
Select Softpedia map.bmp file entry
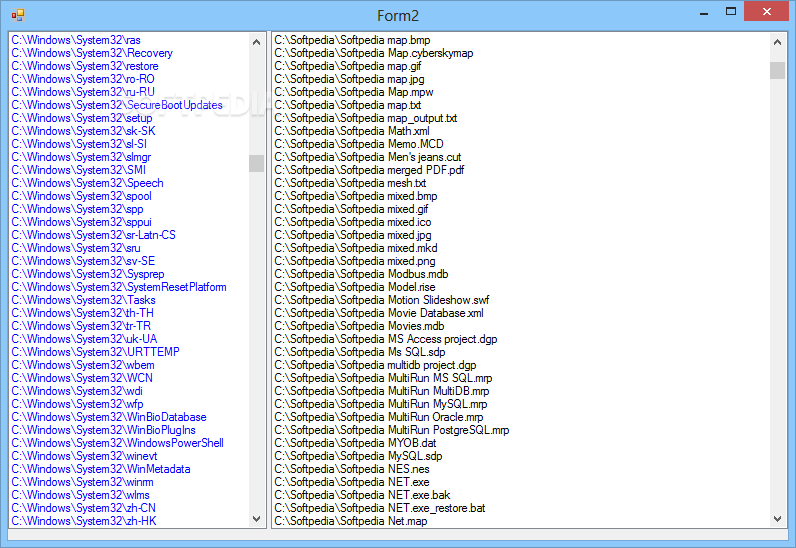(x=352, y=40)
